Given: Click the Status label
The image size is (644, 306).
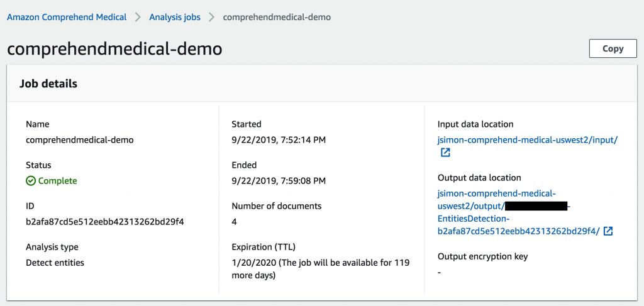Looking at the screenshot, I should pyautogui.click(x=38, y=165).
